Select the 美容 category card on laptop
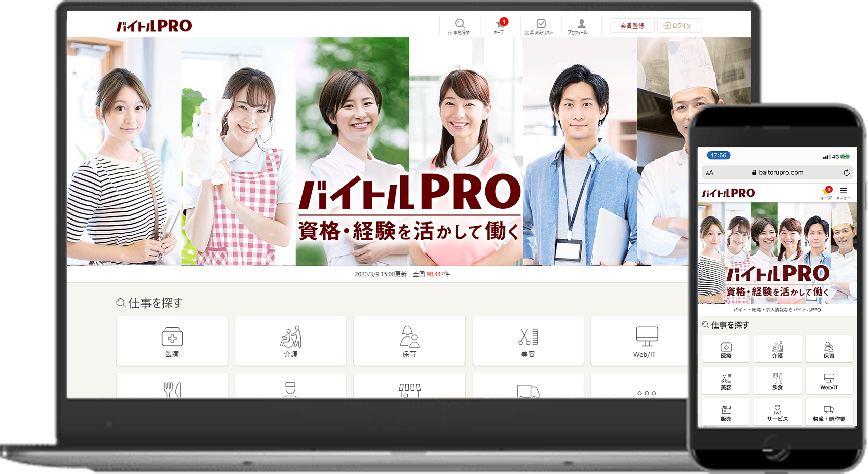Viewport: 868px width, 474px height. tap(527, 341)
